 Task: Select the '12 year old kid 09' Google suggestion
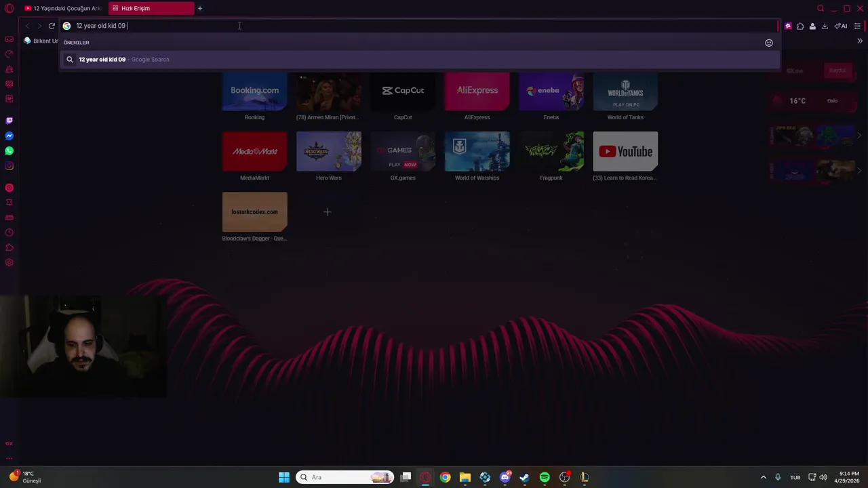tap(419, 60)
